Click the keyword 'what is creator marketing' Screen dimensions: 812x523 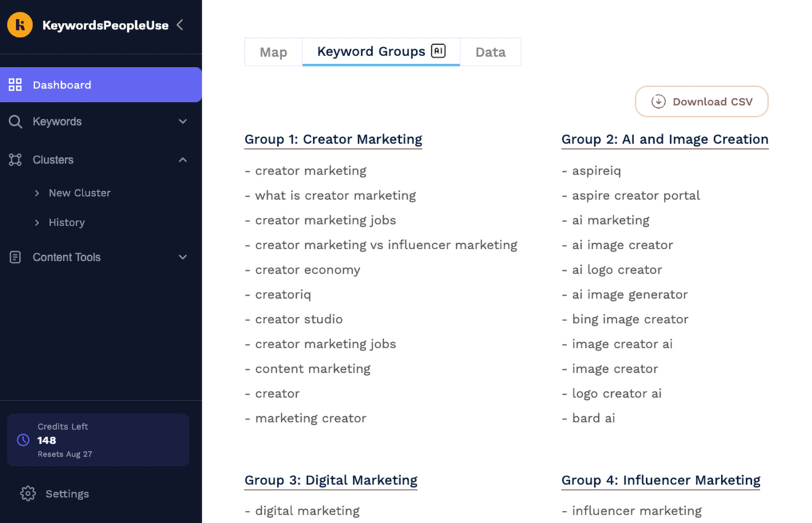336,195
